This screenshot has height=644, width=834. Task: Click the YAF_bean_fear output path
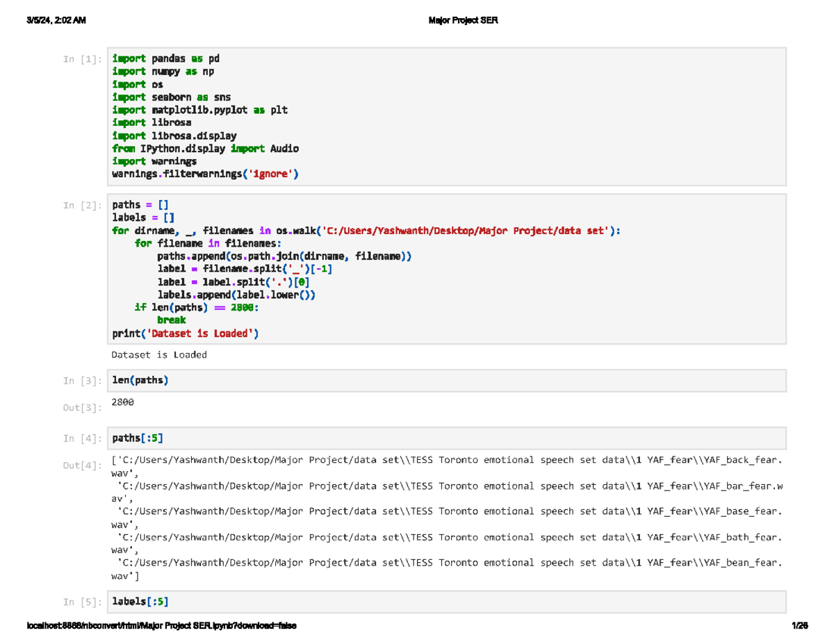(446, 569)
